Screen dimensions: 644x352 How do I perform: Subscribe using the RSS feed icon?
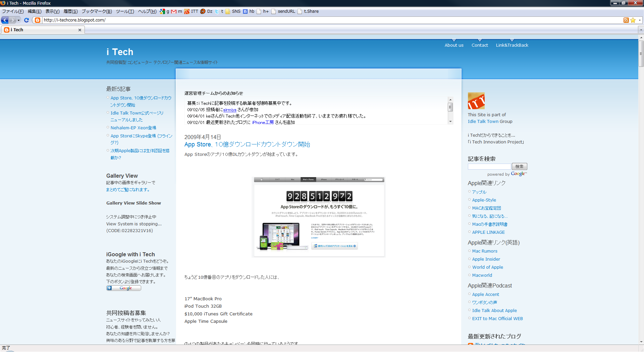pyautogui.click(x=626, y=20)
